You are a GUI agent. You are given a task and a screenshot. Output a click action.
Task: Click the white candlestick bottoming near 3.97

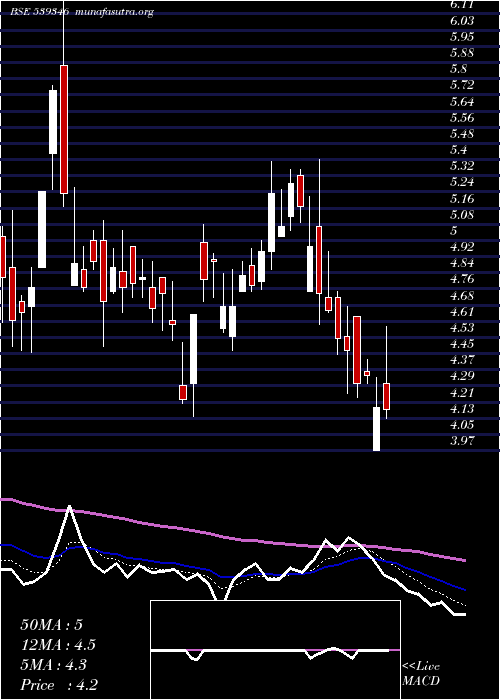pyautogui.click(x=376, y=429)
